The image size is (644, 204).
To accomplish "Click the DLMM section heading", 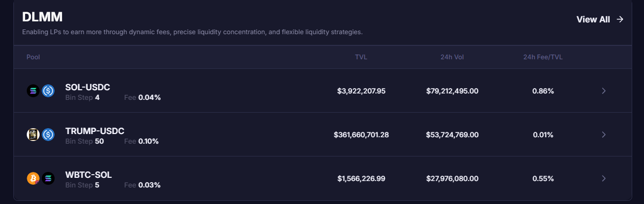I will pos(42,17).
